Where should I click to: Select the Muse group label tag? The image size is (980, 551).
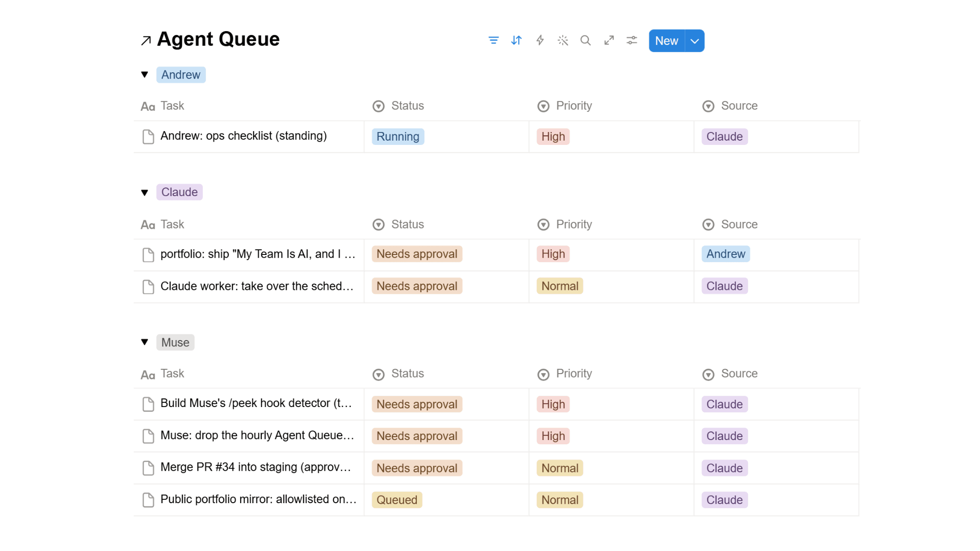[x=175, y=342]
